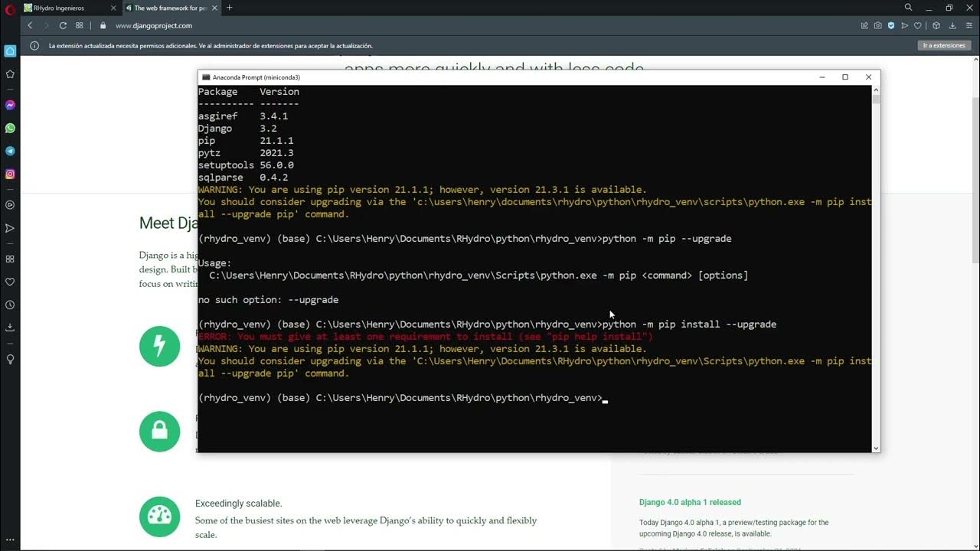Viewport: 980px width, 551px height.
Task: Open the bookmarks heart icon in sidebar
Action: 10,282
